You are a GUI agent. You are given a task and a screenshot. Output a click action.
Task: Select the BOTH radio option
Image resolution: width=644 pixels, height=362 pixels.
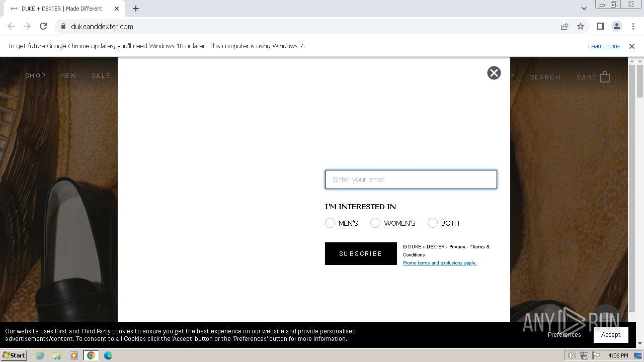point(433,223)
